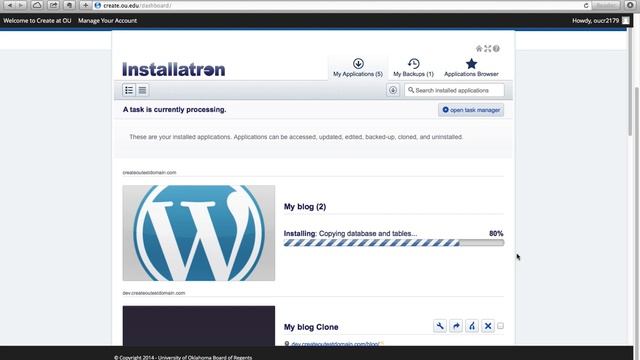This screenshot has width=640, height=360.
Task: Open the My blog Clone title
Action: 311,327
